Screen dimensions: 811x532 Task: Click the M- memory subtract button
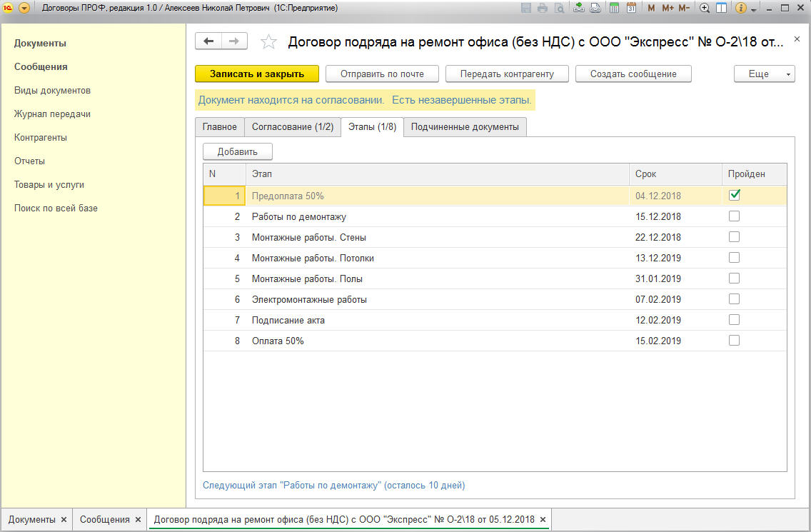point(684,8)
